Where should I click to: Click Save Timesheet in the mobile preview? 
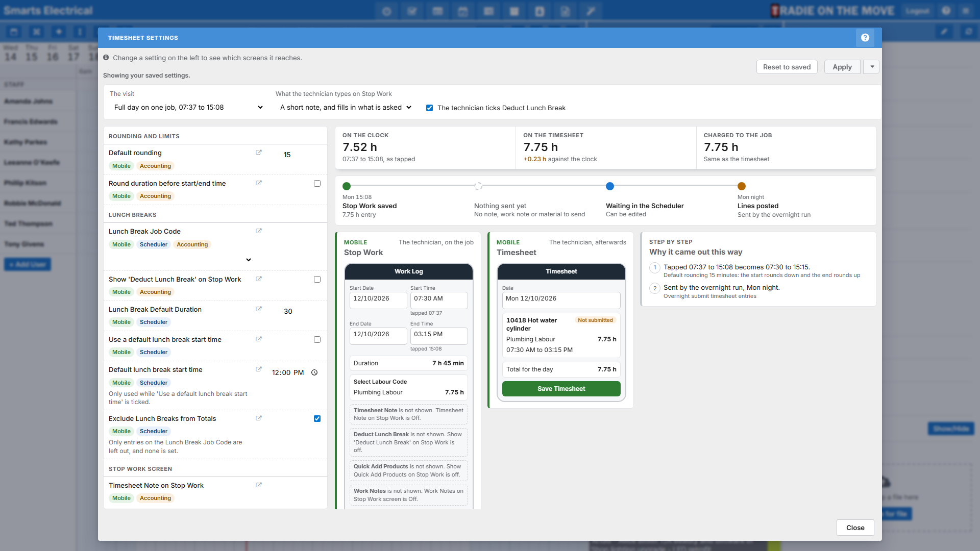(561, 389)
